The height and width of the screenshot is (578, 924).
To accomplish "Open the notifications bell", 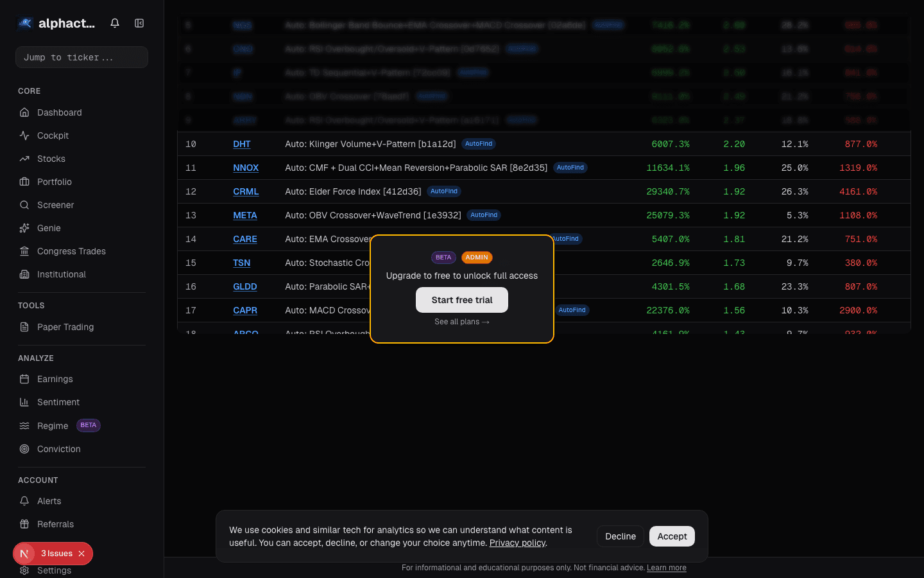I will point(114,22).
